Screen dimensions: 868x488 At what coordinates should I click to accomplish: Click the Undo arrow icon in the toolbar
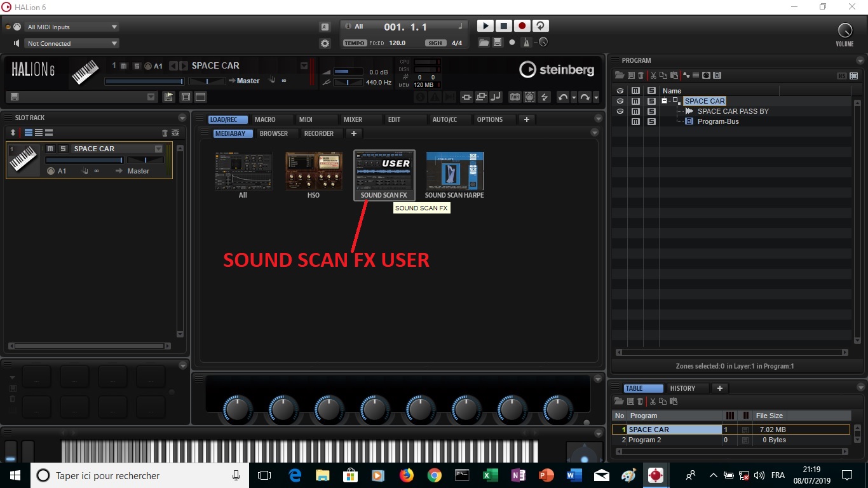click(564, 97)
